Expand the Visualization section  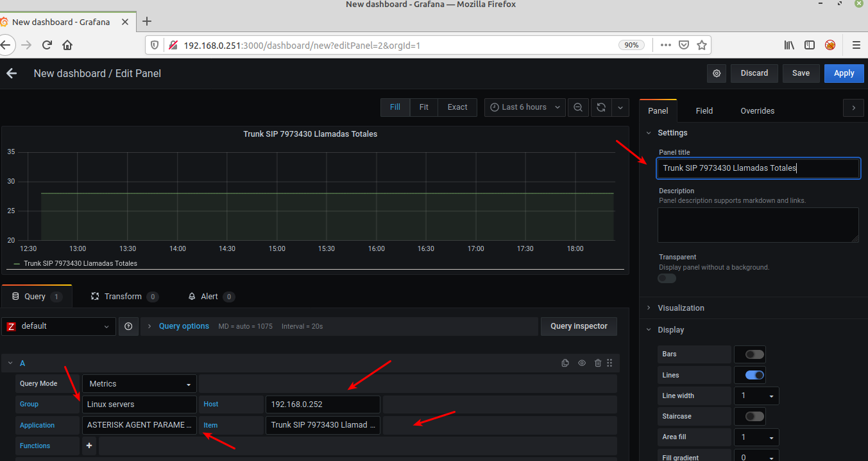point(681,308)
